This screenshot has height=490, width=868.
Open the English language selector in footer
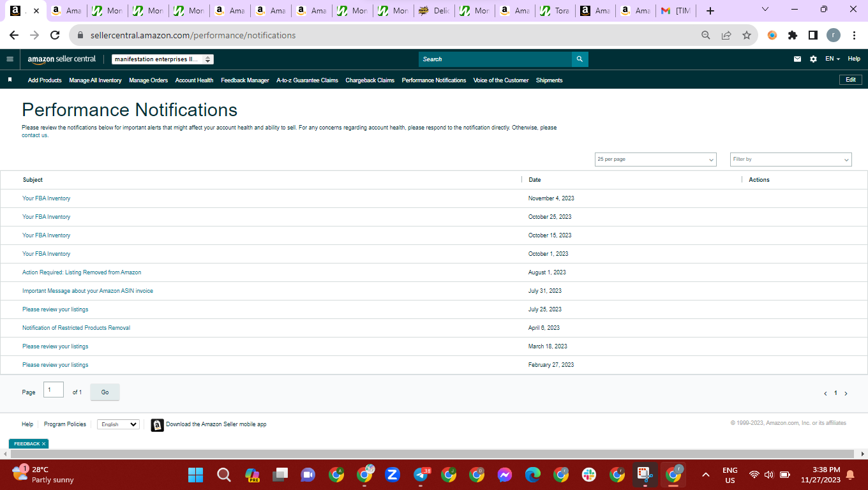118,424
